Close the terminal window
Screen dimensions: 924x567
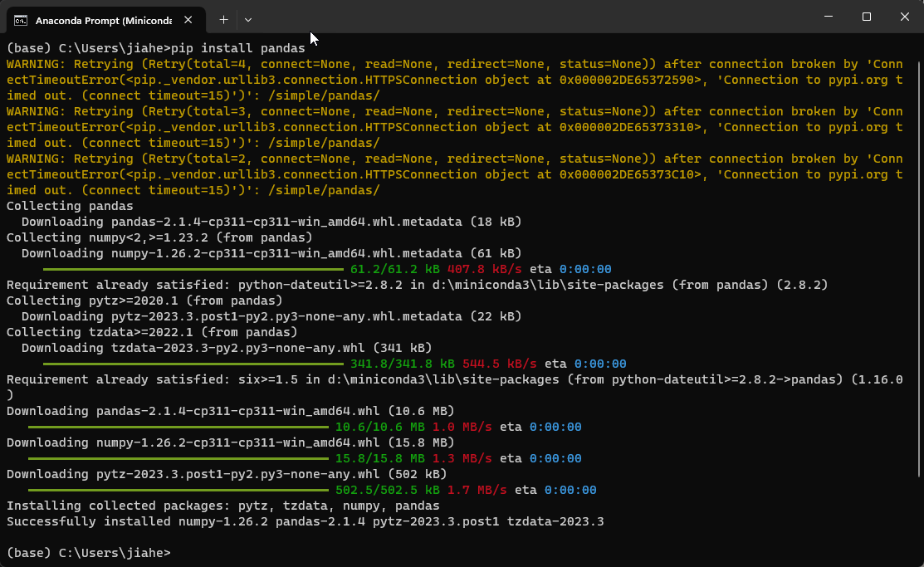[905, 17]
